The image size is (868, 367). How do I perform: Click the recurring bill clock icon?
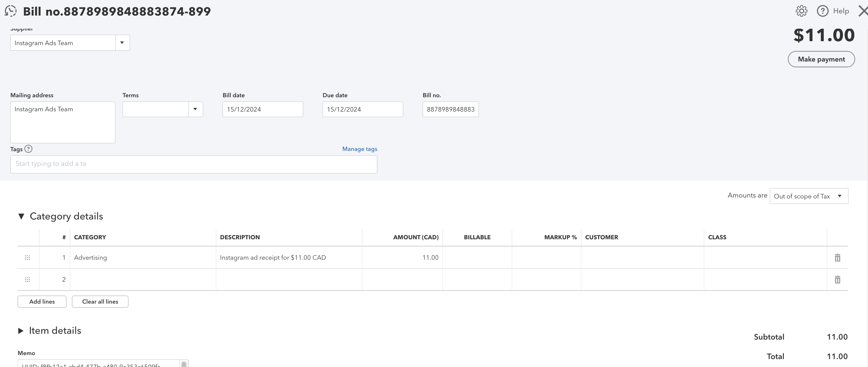pyautogui.click(x=10, y=11)
